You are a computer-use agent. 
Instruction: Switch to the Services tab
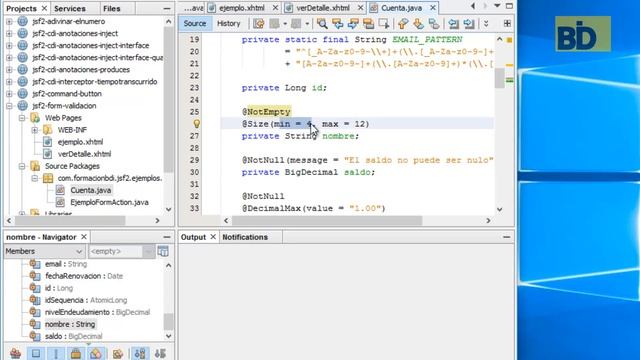pyautogui.click(x=70, y=8)
